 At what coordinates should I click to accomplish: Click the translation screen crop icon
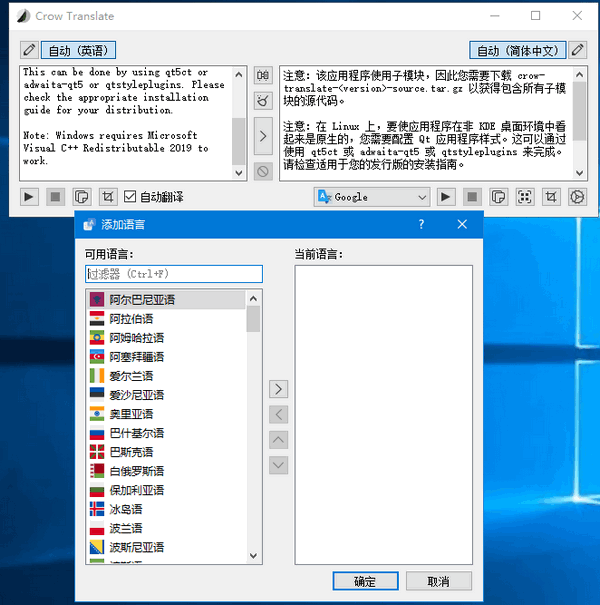[x=551, y=197]
